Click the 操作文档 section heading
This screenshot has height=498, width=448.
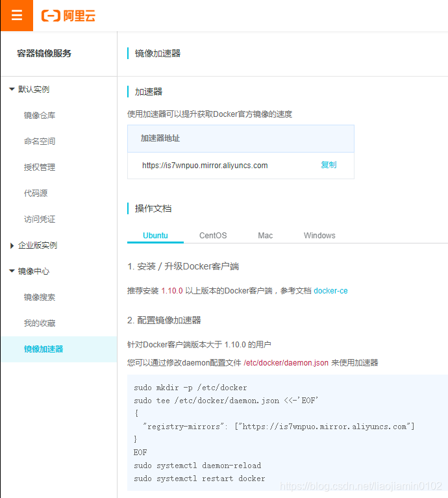click(153, 208)
